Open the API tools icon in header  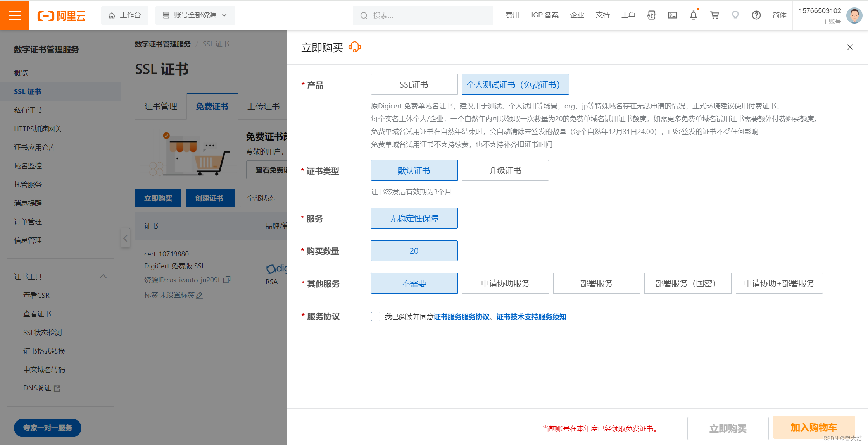coord(652,15)
